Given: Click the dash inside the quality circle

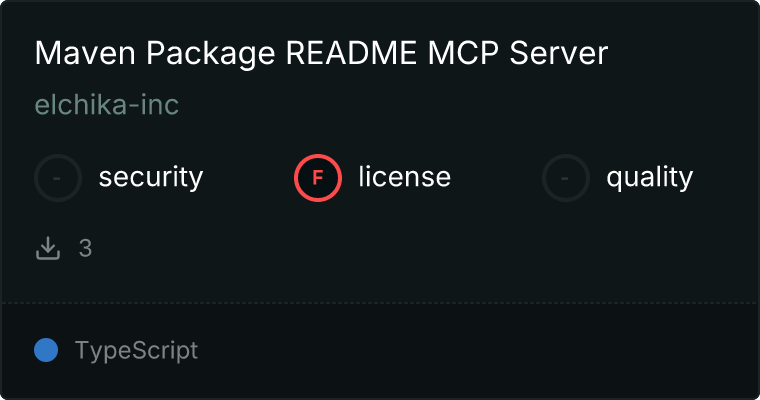Looking at the screenshot, I should click(x=565, y=178).
